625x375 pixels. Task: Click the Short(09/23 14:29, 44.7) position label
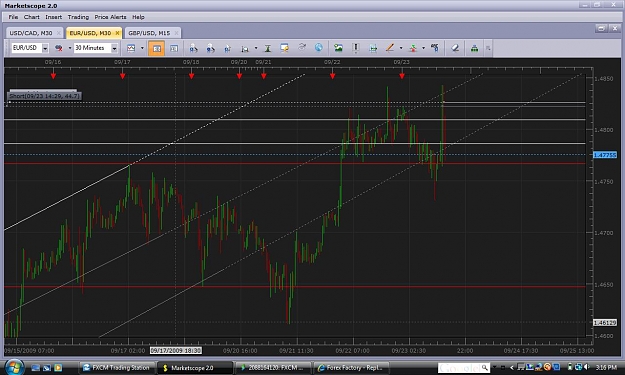click(44, 96)
